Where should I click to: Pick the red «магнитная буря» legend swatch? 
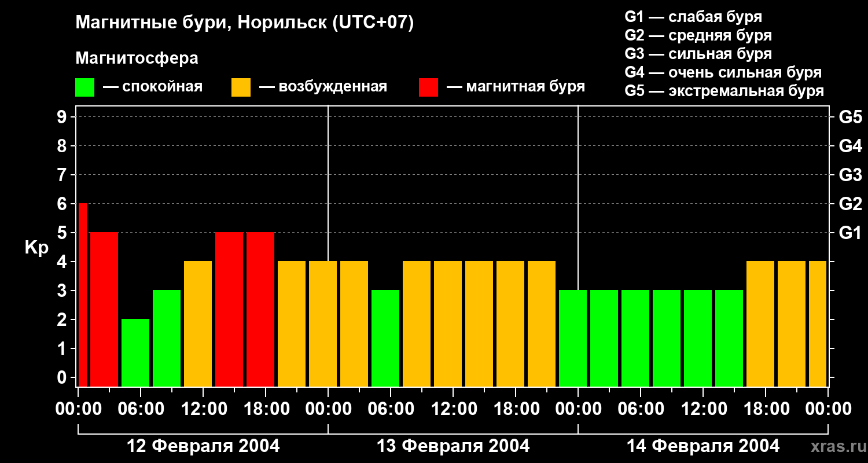pos(428,87)
